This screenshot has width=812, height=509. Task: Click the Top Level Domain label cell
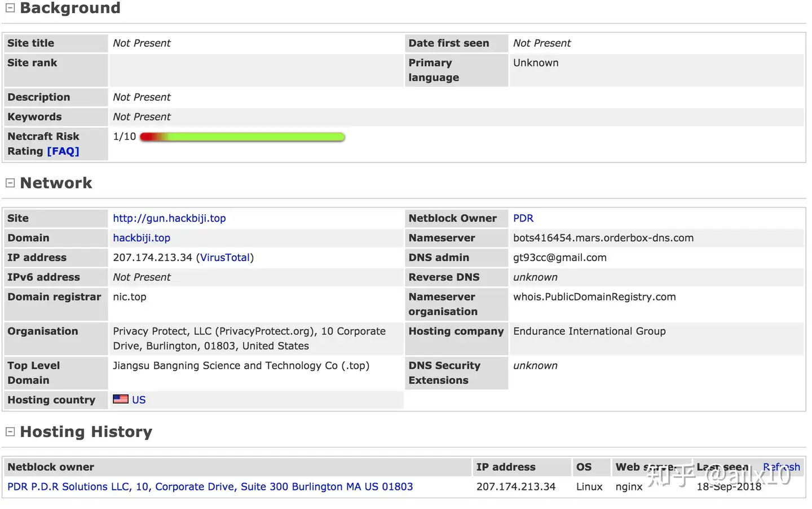coord(56,373)
